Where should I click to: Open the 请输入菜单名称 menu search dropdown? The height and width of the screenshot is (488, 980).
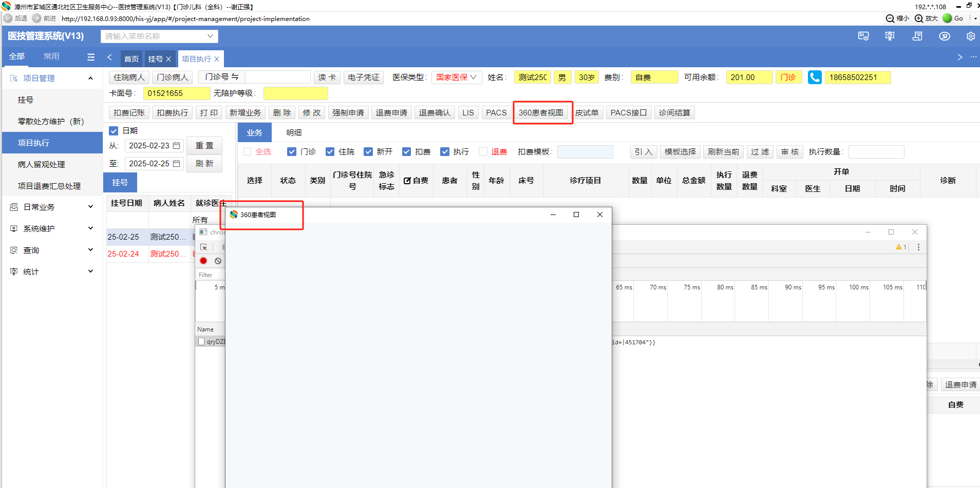159,36
